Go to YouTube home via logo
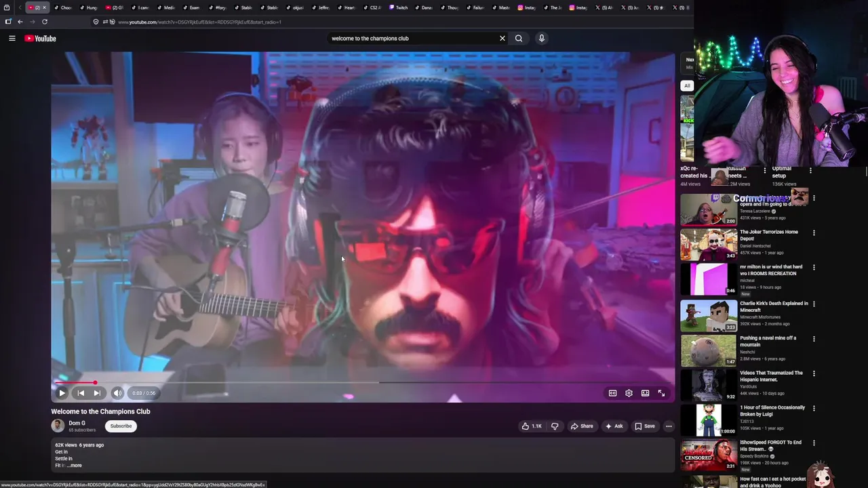 tap(41, 39)
